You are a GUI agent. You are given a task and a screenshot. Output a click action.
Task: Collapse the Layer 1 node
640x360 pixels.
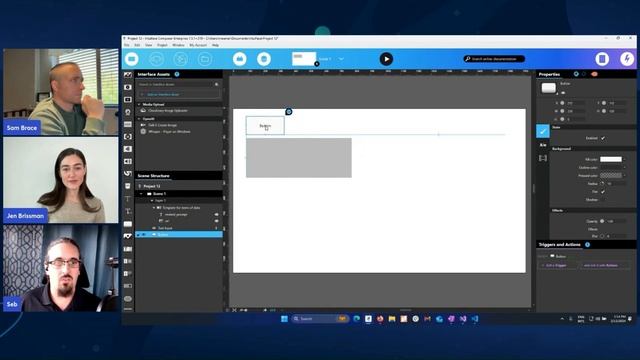coord(152,201)
